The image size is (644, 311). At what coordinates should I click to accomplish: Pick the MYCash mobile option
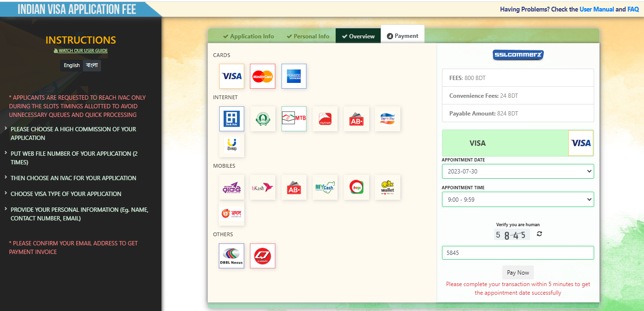coord(325,187)
